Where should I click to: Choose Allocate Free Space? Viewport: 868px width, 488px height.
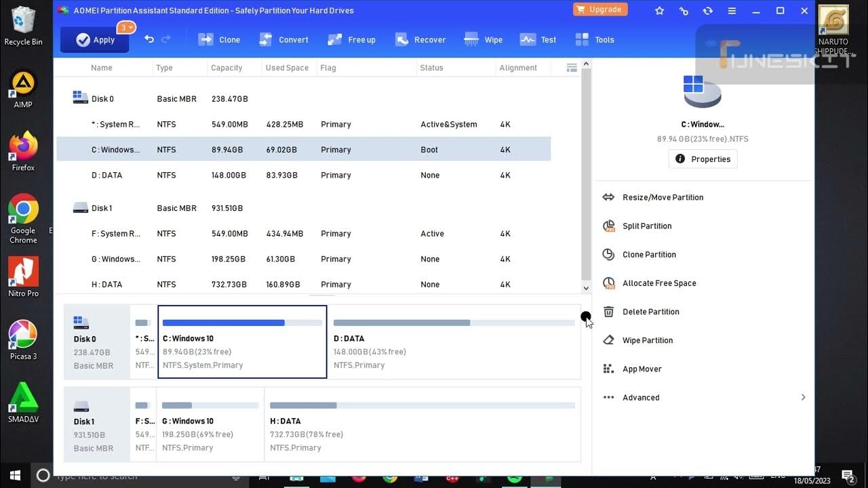(650, 283)
